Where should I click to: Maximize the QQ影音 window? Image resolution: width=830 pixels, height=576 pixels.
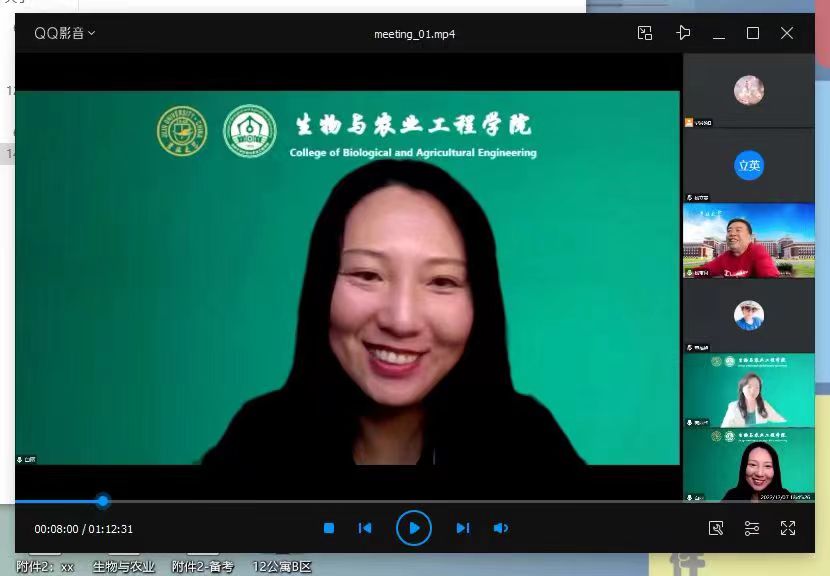coord(753,33)
